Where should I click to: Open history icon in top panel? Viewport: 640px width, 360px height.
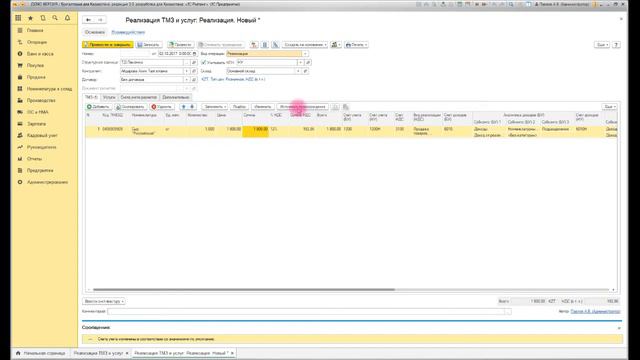click(43, 18)
